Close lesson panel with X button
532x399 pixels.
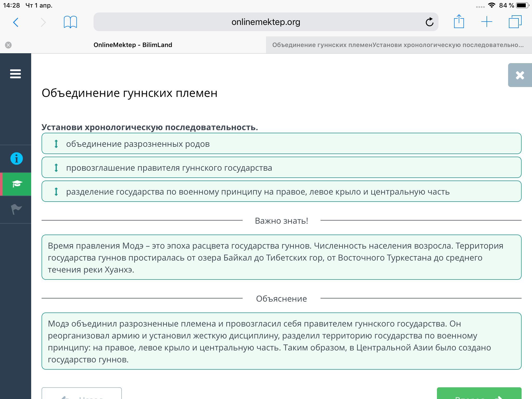click(520, 75)
